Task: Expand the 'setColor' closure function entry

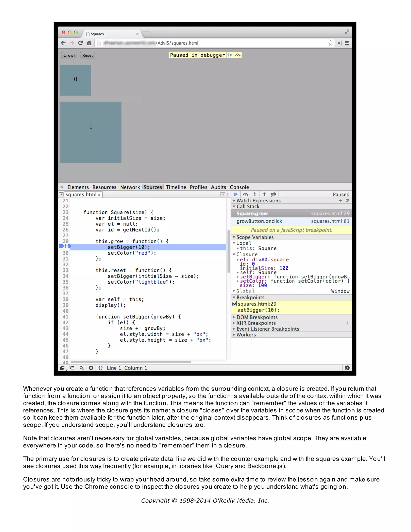Action: click(238, 281)
